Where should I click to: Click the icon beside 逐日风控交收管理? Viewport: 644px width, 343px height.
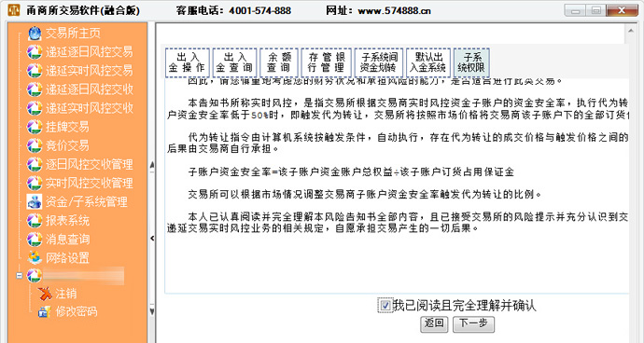(x=35, y=165)
